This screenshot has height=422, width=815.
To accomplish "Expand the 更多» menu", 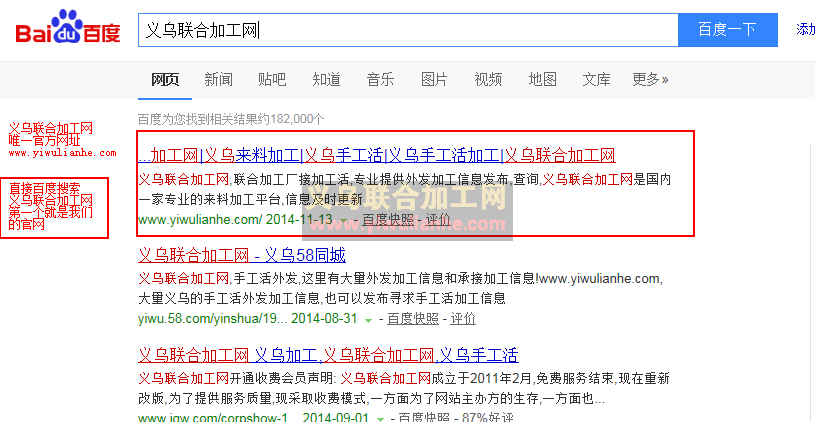I will [x=650, y=80].
